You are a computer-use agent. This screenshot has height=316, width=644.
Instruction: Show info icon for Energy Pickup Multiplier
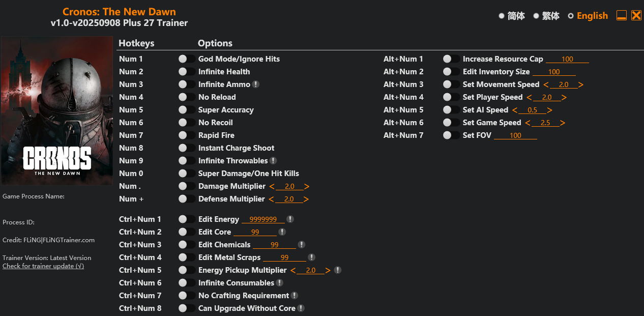point(338,270)
